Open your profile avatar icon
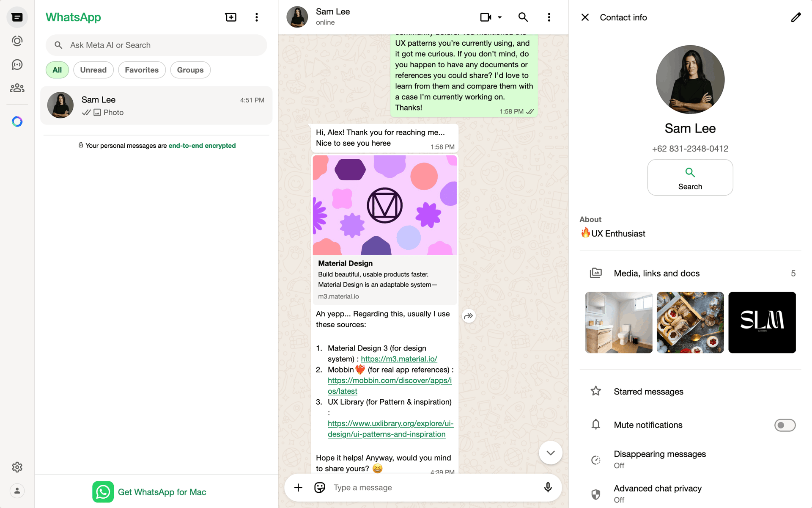 click(17, 491)
